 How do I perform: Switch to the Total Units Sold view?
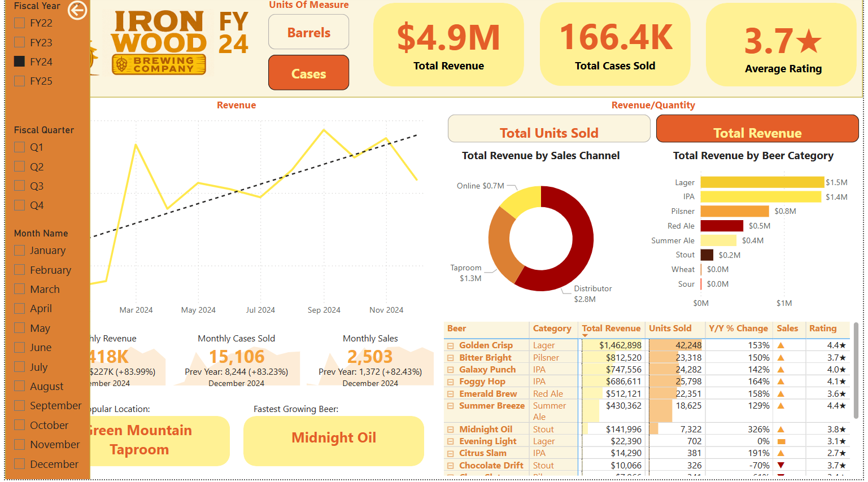coord(548,128)
